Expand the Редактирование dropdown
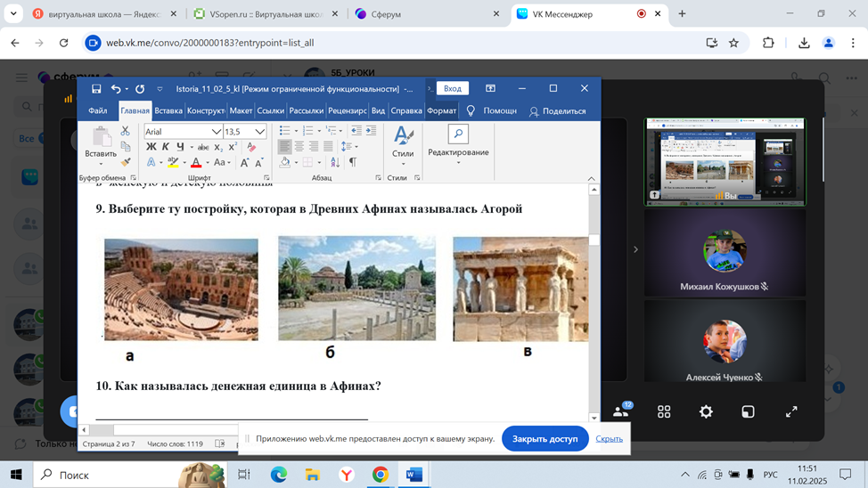 pos(458,163)
